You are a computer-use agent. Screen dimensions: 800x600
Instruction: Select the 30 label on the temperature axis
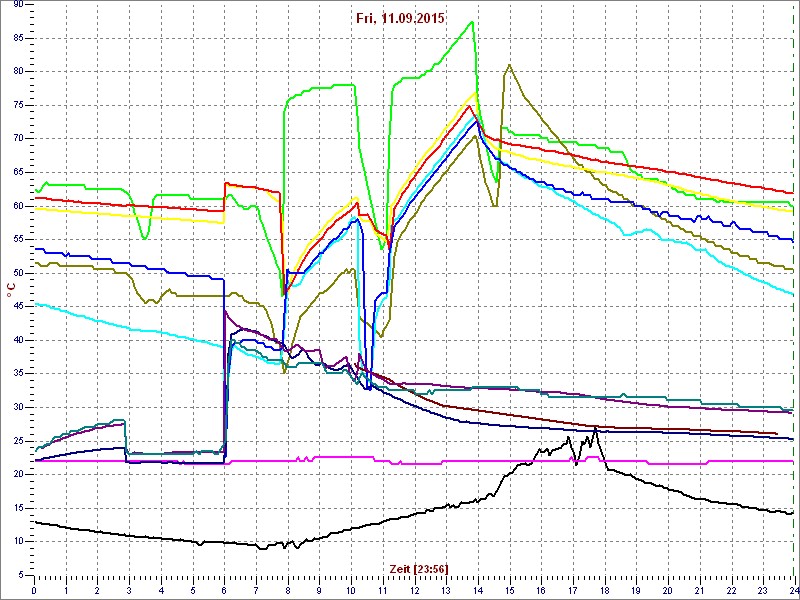tap(18, 408)
